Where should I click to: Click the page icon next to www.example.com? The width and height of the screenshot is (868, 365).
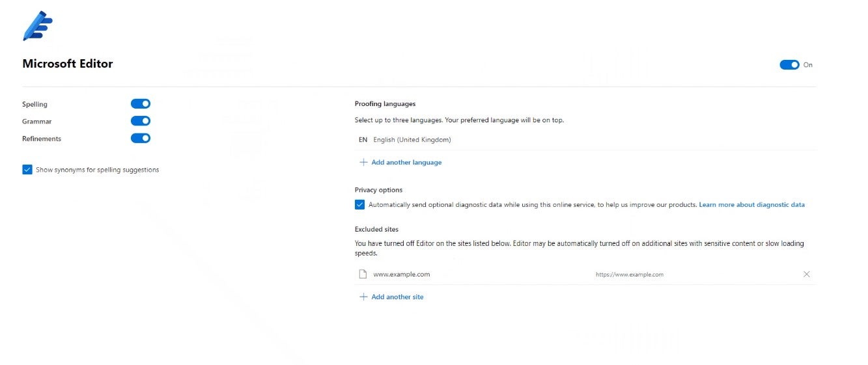tap(363, 275)
